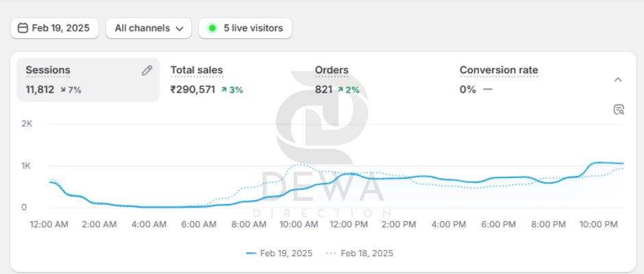
Task: Select the Conversion rate metric
Action: (499, 71)
